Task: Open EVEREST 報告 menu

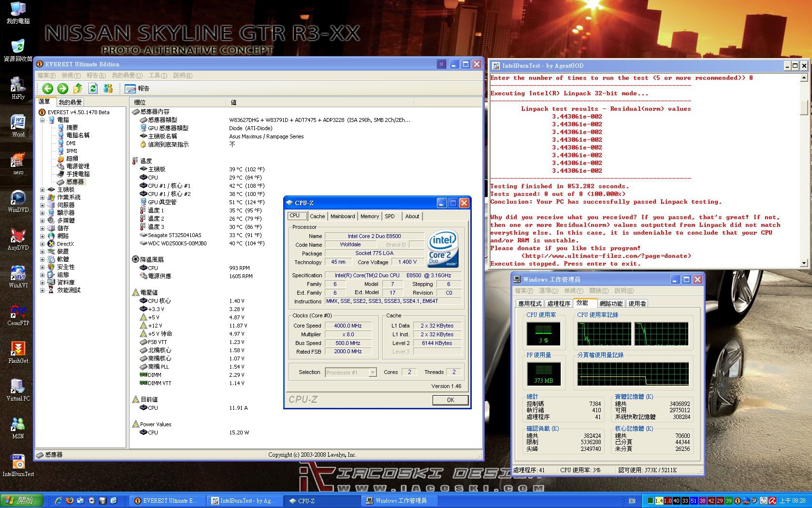Action: pos(96,75)
